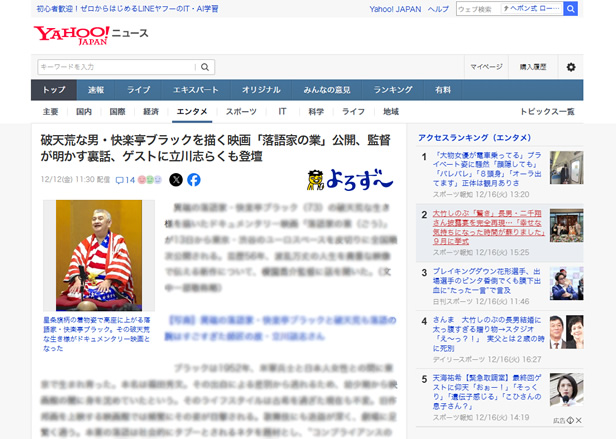Share article on X
The width and height of the screenshot is (616, 439).
click(176, 180)
